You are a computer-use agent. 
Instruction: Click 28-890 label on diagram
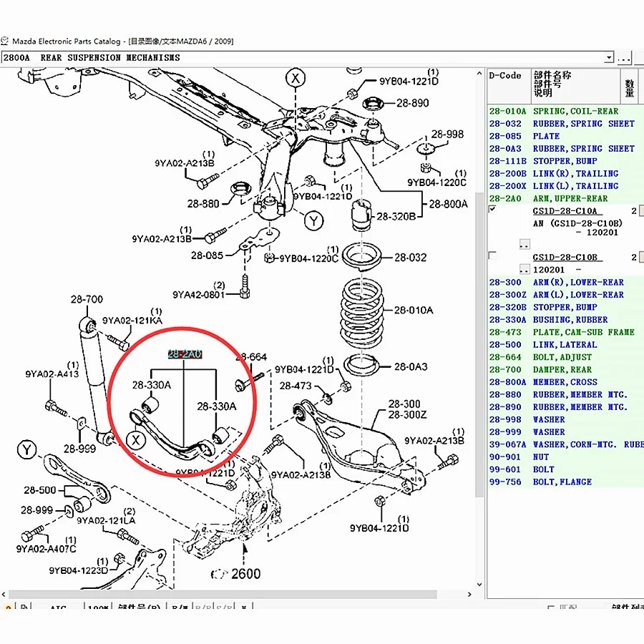413,102
